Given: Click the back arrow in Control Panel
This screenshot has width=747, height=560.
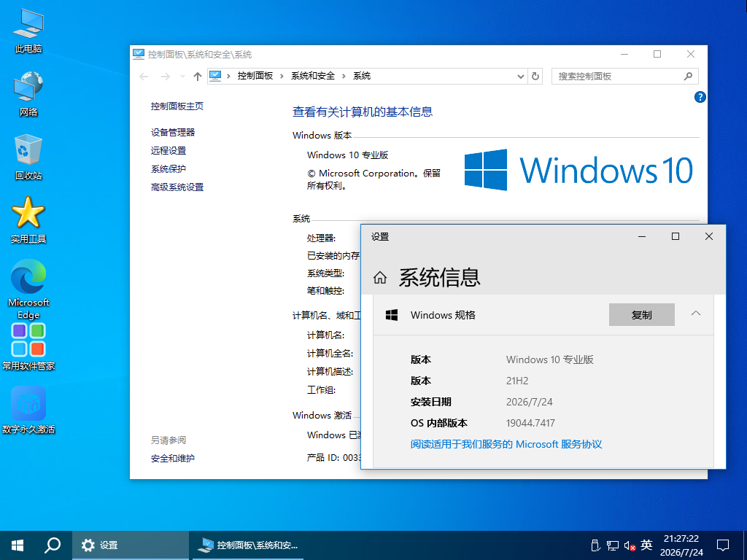Looking at the screenshot, I should coord(144,76).
